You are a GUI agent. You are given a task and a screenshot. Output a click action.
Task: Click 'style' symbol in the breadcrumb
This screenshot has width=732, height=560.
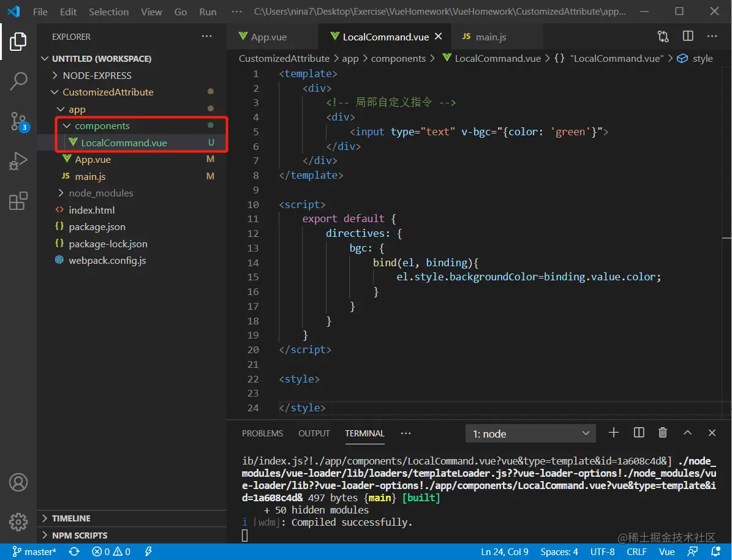click(696, 59)
